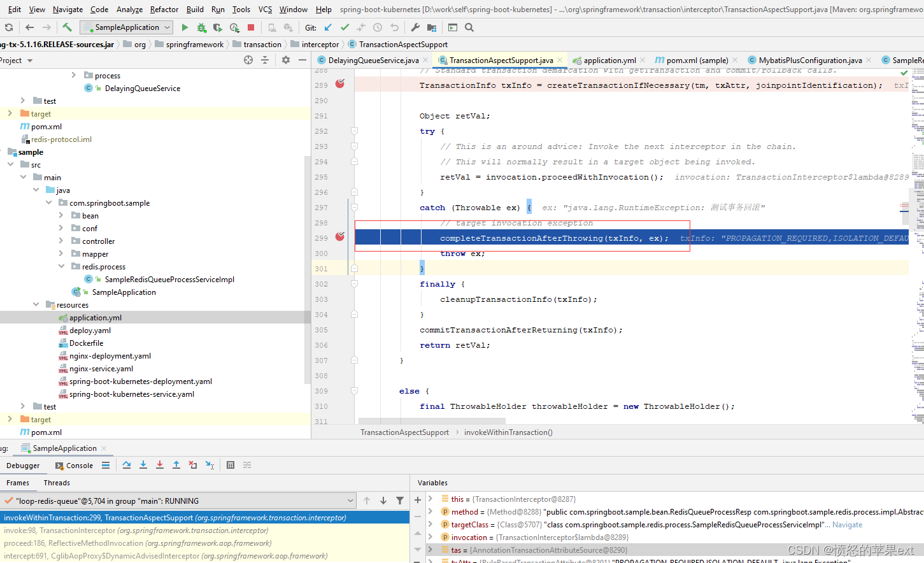
Task: Select the invoke:98 TransactionInterceptor frame
Action: point(204,531)
